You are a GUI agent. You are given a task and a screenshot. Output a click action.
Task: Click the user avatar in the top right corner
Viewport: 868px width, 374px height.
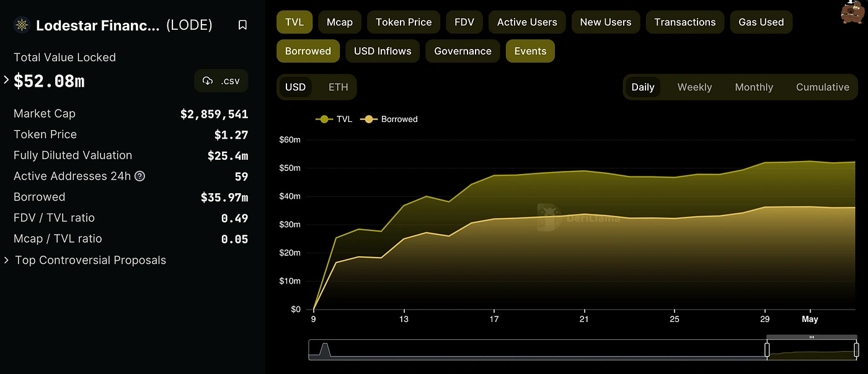coord(851,14)
